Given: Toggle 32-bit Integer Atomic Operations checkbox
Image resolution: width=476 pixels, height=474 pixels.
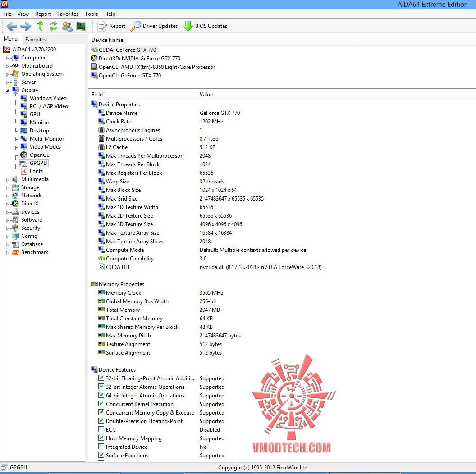Looking at the screenshot, I should [x=101, y=387].
